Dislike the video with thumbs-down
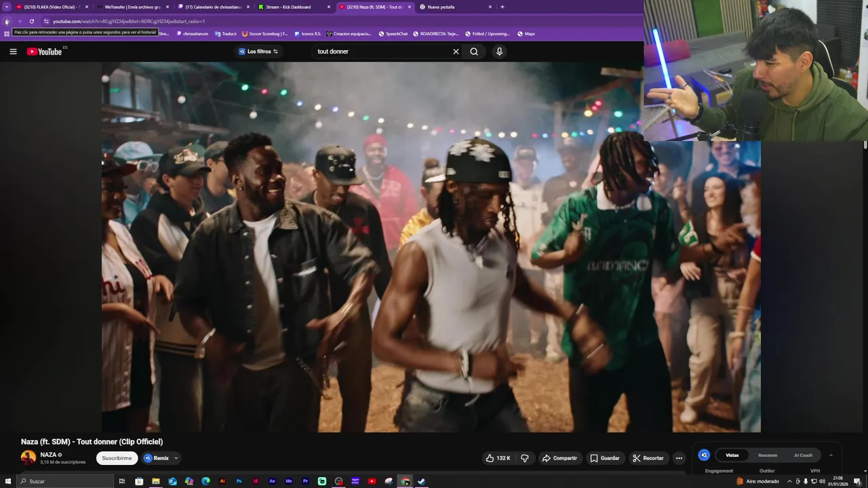The height and width of the screenshot is (488, 868). 525,458
